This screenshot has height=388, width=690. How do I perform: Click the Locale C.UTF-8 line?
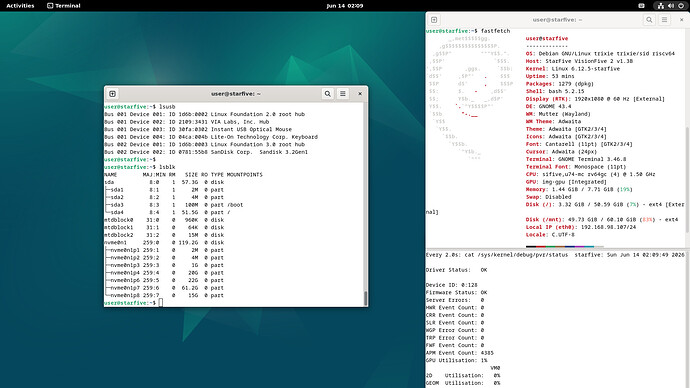pyautogui.click(x=550, y=234)
